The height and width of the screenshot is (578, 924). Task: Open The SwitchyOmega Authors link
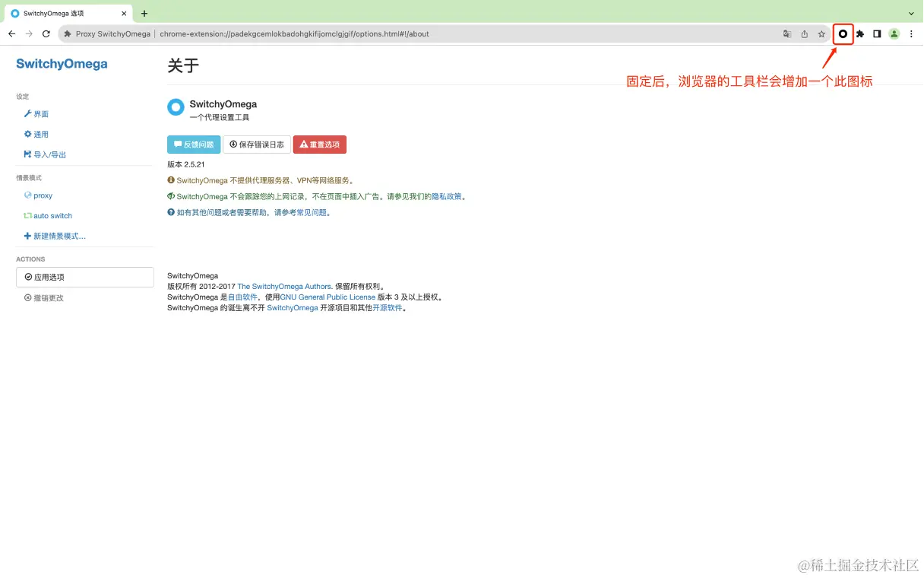[284, 287]
